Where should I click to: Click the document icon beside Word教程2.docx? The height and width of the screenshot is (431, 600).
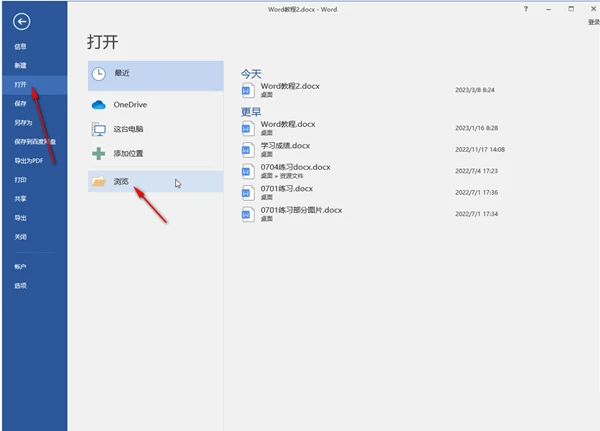tap(248, 90)
